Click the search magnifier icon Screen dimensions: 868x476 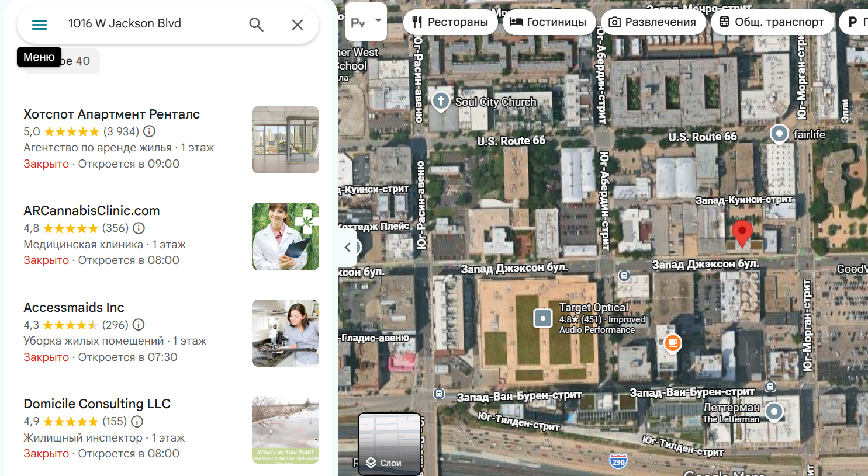[256, 25]
